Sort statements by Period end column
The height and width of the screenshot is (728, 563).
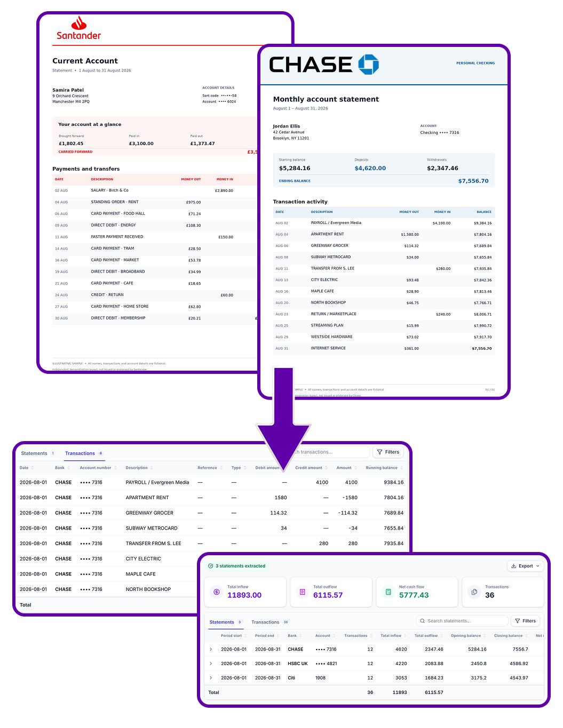pyautogui.click(x=267, y=636)
